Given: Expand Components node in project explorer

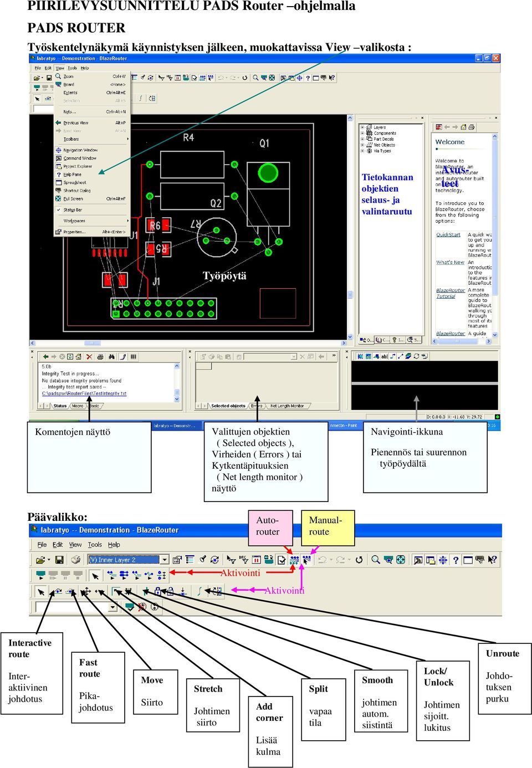Looking at the screenshot, I should pos(362,133).
